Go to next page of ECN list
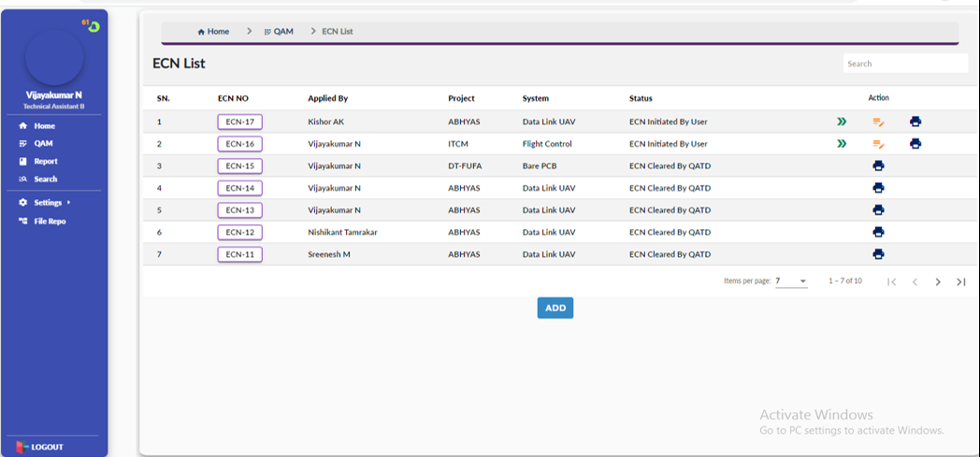Screen dimensions: 980x457 coord(938,282)
